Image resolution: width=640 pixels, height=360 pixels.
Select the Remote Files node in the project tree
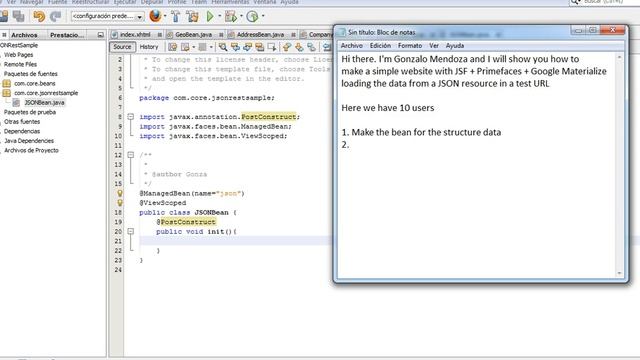click(20, 64)
